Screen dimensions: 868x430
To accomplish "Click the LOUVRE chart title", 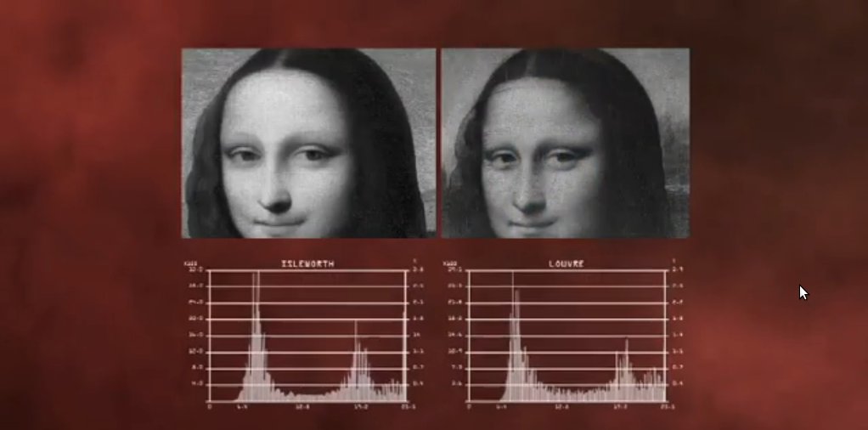I will (x=566, y=263).
